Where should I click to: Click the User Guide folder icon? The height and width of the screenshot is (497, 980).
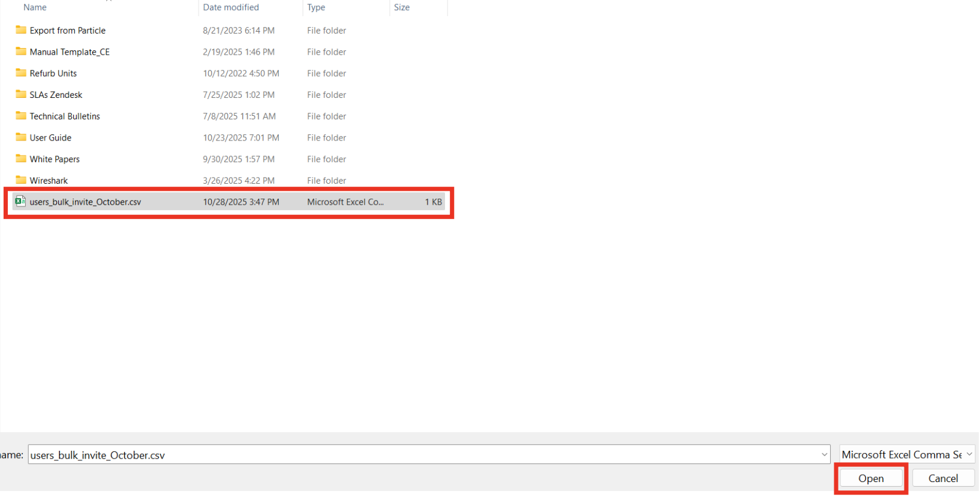click(21, 137)
